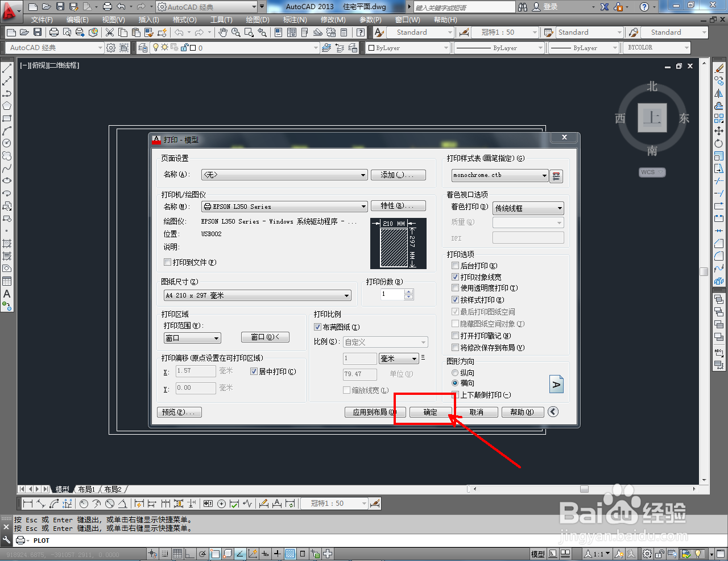Screen dimensions: 728x561
Task: Click the Cut scissors icon
Action: [x=110, y=32]
